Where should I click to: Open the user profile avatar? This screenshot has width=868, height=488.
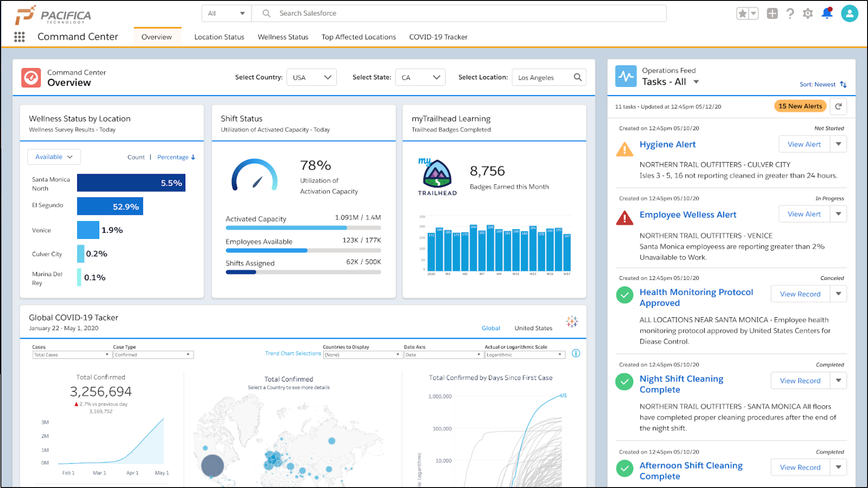tap(849, 14)
